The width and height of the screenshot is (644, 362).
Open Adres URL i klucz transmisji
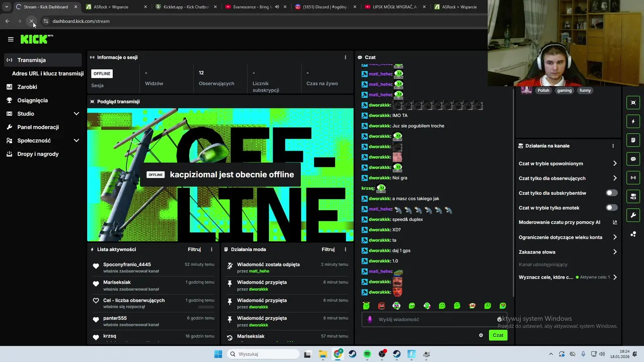coord(48,73)
